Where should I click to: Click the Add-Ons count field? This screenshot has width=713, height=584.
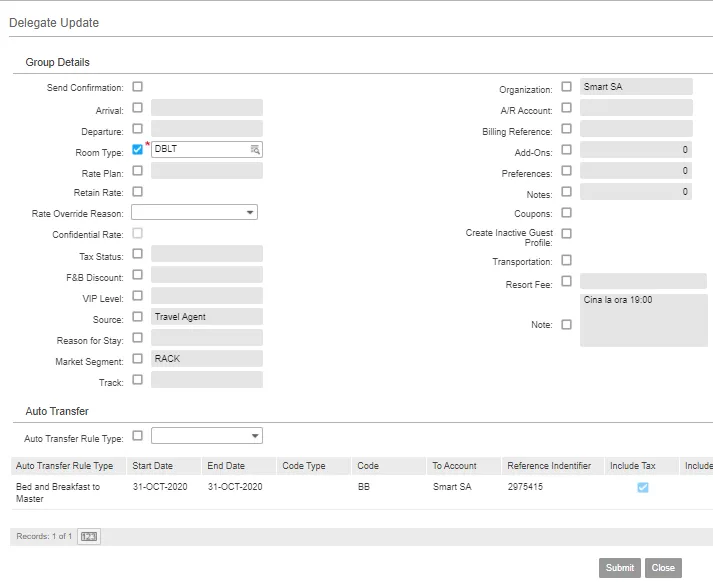636,150
